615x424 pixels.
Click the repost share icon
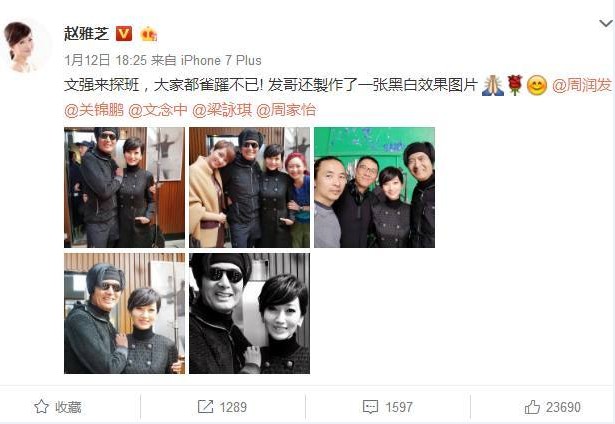pyautogui.click(x=205, y=407)
